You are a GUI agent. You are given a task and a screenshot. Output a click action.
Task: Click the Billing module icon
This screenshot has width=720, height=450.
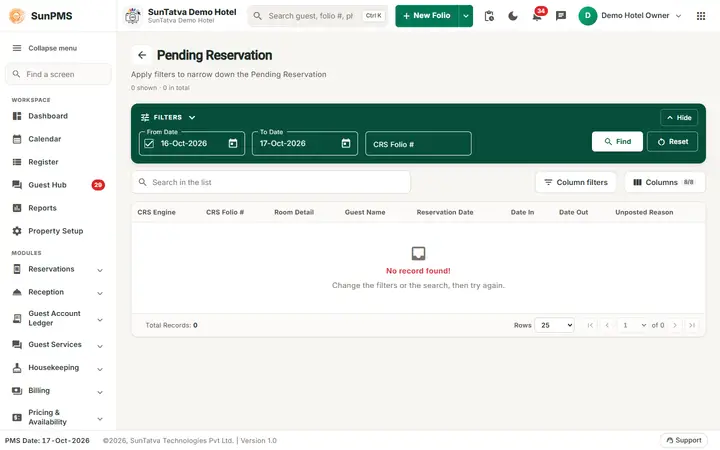[17, 391]
